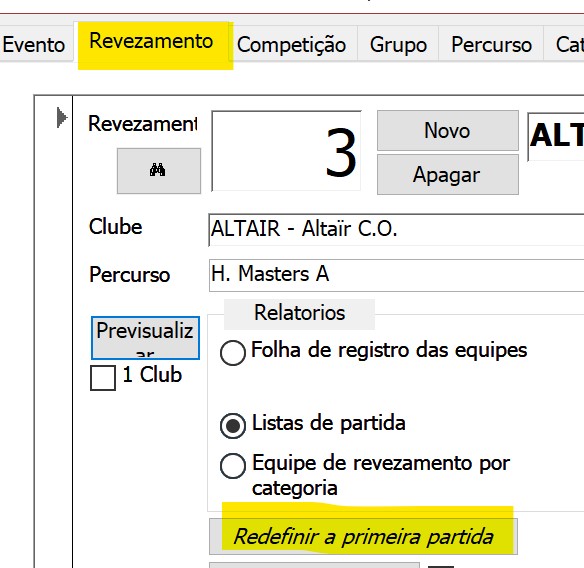
Task: Switch to the Evento tab
Action: coord(34,45)
